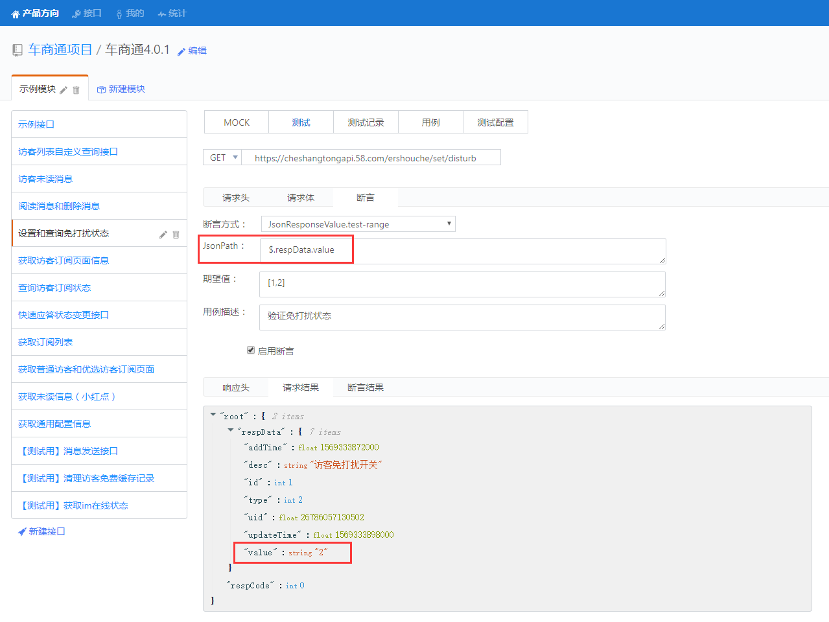Click the delete icon on 设置和查询免打扰状态 row
The image size is (829, 622).
click(176, 234)
